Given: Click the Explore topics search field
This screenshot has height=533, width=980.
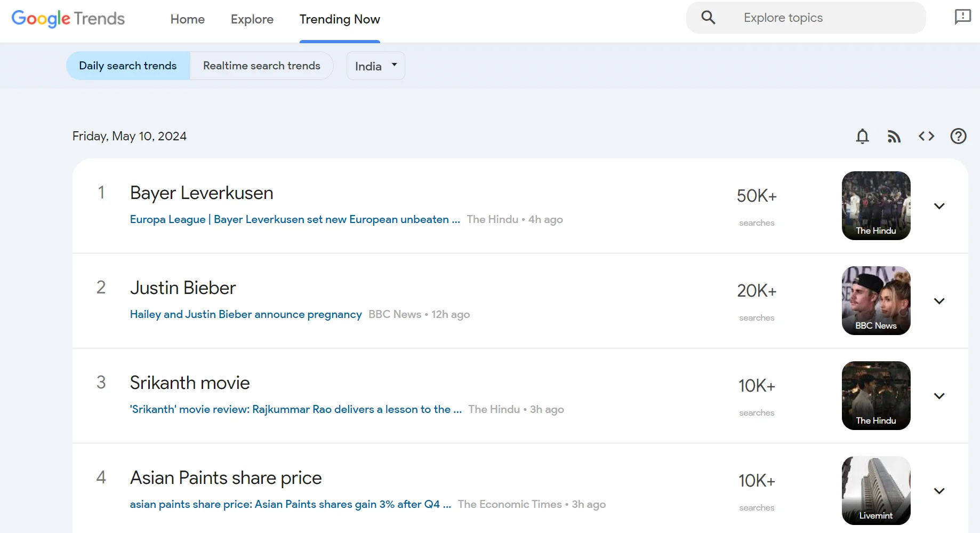Looking at the screenshot, I should [x=806, y=18].
